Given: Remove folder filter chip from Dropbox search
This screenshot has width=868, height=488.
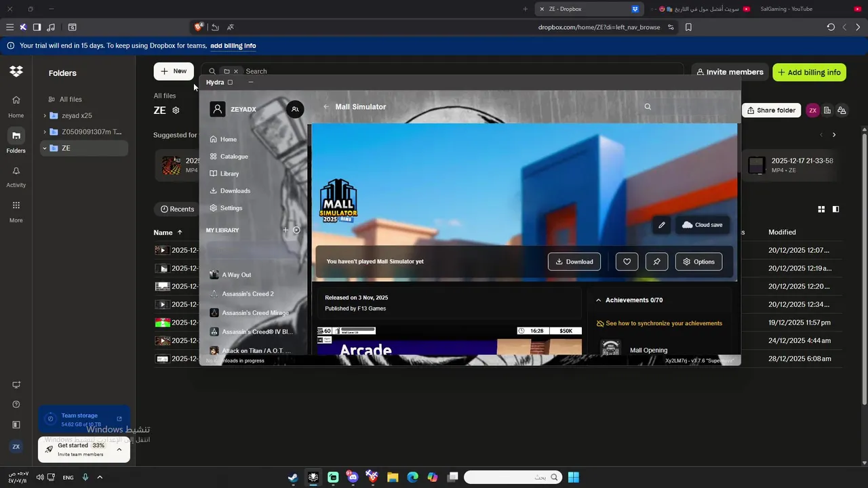Looking at the screenshot, I should [x=236, y=71].
